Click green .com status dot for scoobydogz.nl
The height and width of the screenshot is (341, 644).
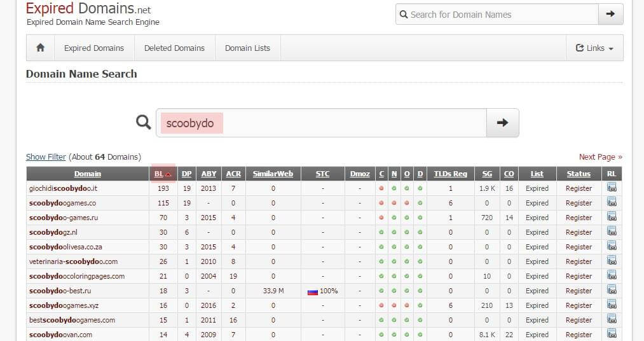pyautogui.click(x=381, y=232)
